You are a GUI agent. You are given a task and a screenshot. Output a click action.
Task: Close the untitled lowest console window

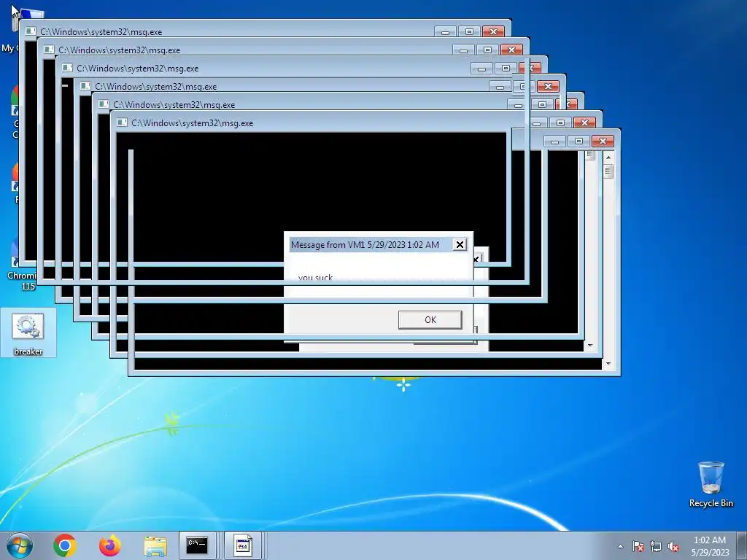click(x=603, y=141)
